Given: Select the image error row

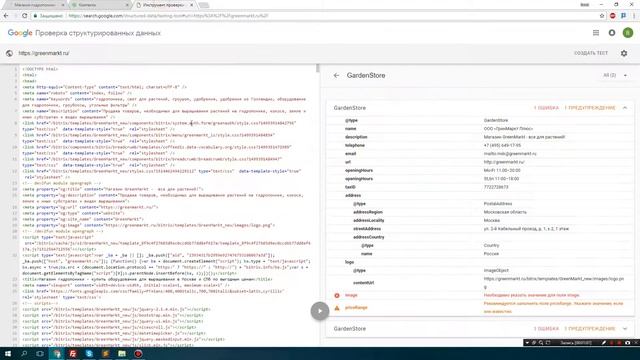Looking at the screenshot, I should pos(480,295).
